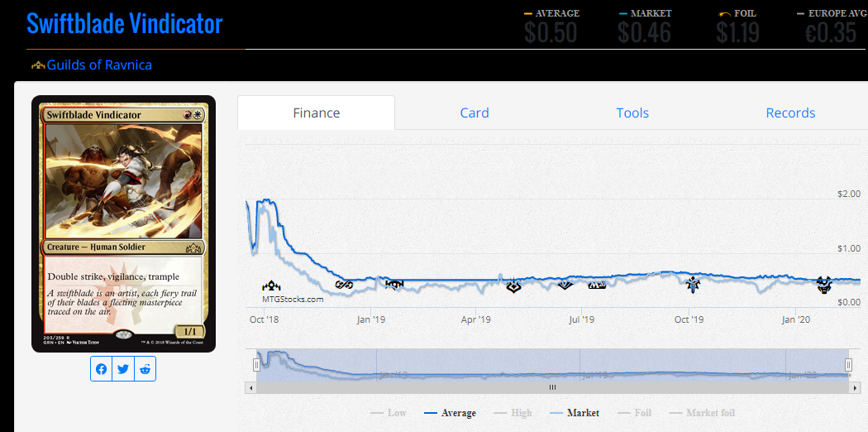Click the AVERAGE price $0.50 in the header
This screenshot has height=432, width=868.
tap(551, 33)
